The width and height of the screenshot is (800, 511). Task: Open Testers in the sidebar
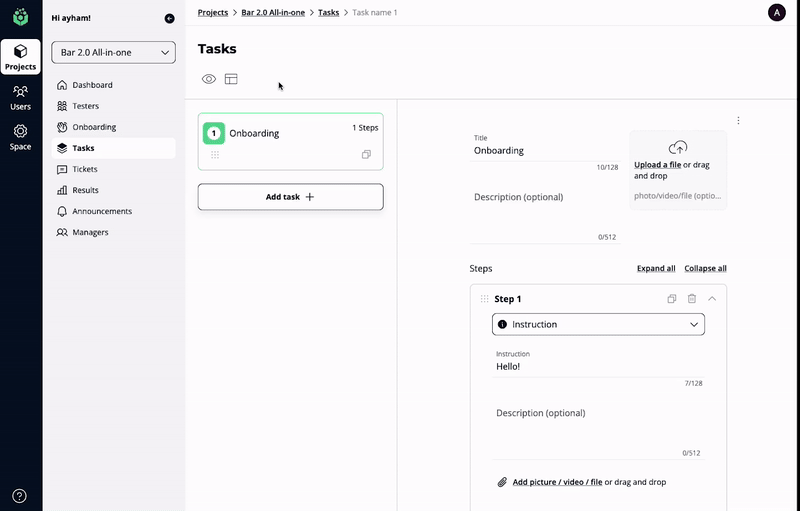click(86, 106)
